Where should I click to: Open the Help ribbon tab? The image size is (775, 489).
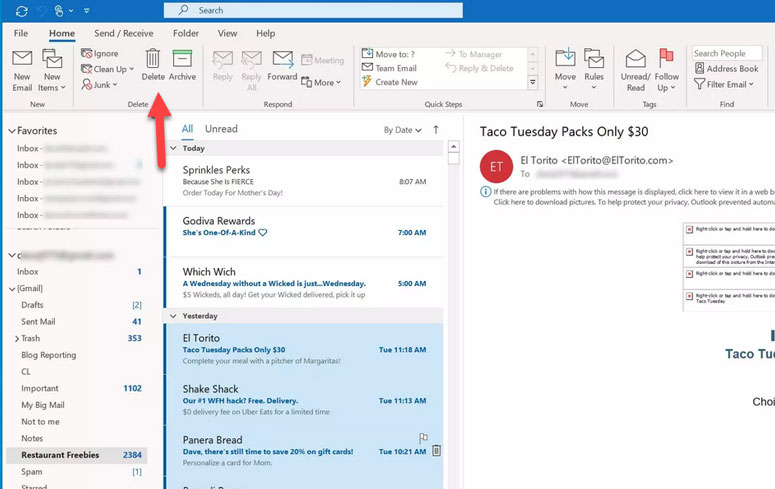point(265,33)
